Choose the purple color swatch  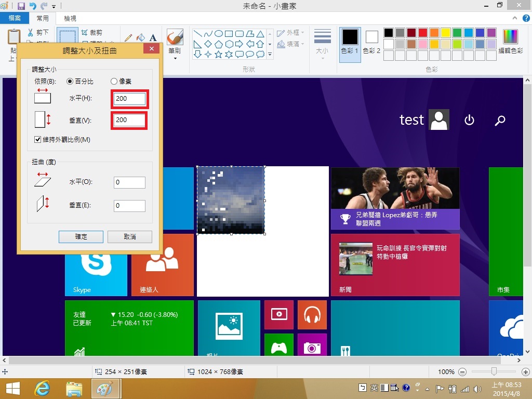491,33
